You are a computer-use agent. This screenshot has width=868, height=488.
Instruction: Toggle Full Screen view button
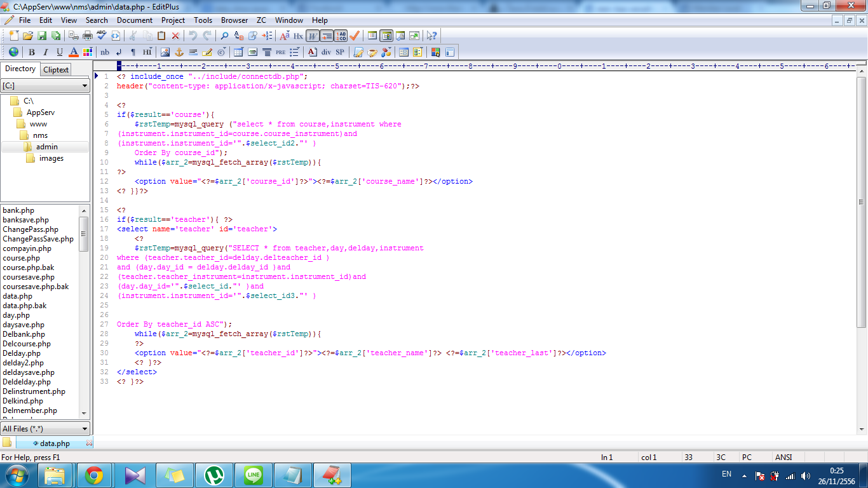pos(414,36)
